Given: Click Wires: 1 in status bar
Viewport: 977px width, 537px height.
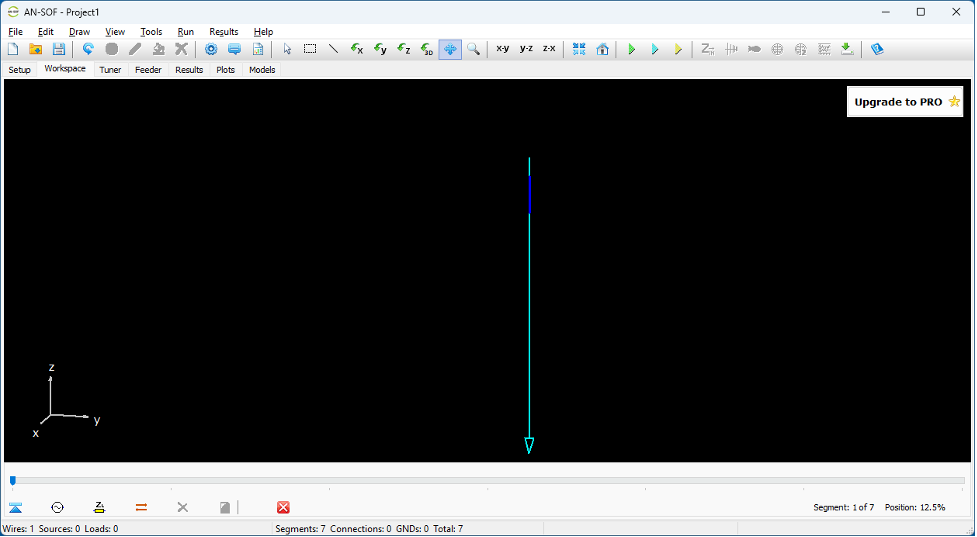Looking at the screenshot, I should coord(18,529).
